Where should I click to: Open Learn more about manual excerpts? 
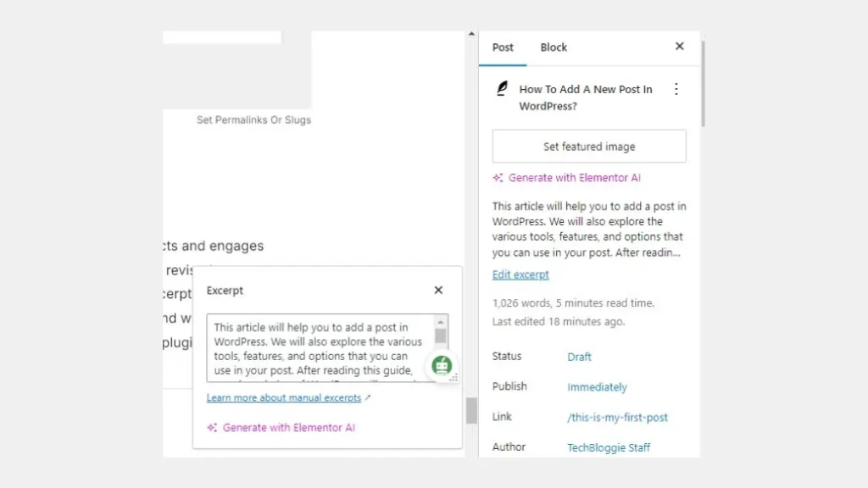pyautogui.click(x=283, y=398)
